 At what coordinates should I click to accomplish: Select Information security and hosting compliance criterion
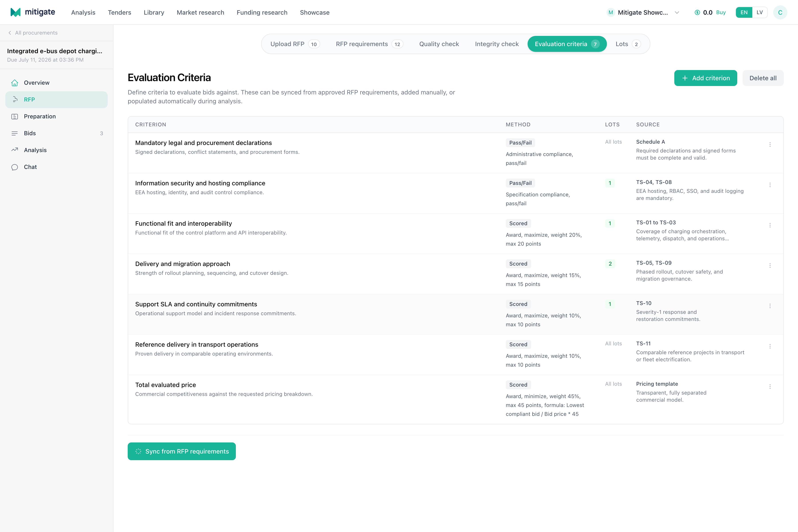point(200,183)
